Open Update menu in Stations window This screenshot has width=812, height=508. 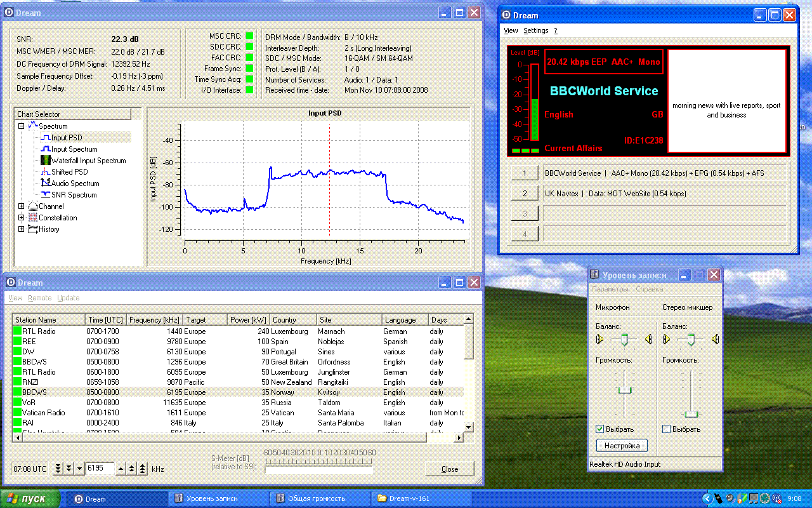[x=69, y=298]
